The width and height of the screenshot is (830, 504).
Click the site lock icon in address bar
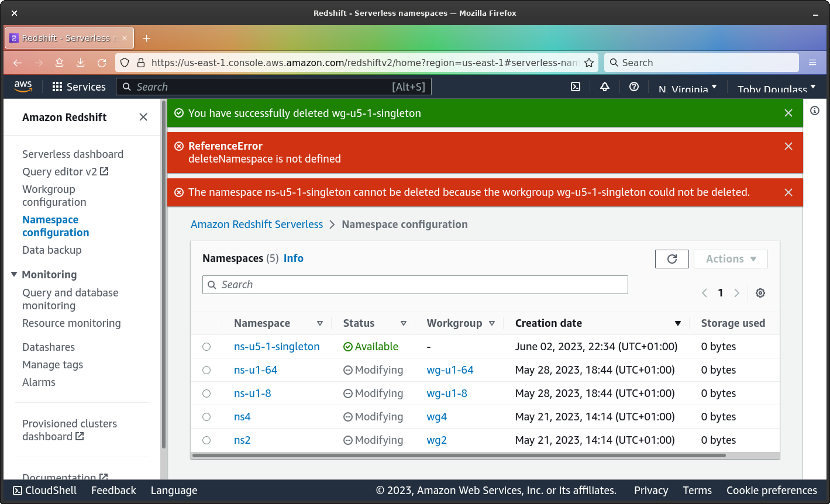pyautogui.click(x=140, y=63)
